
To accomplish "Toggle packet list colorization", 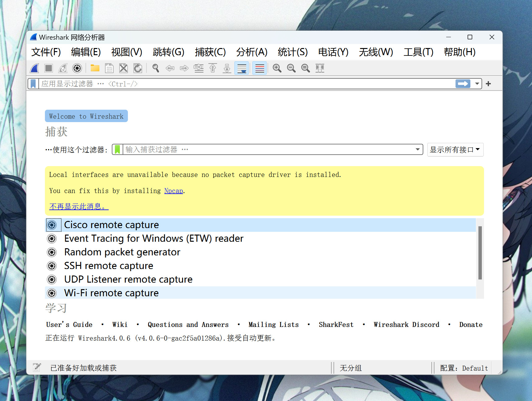I will (260, 68).
